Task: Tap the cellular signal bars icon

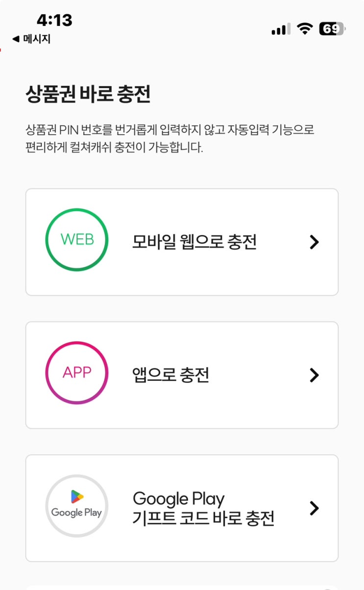Action: click(281, 29)
